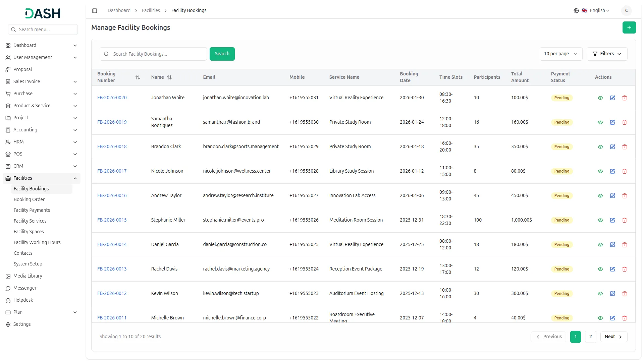Open booking link FB-2026-0014

[x=112, y=245]
